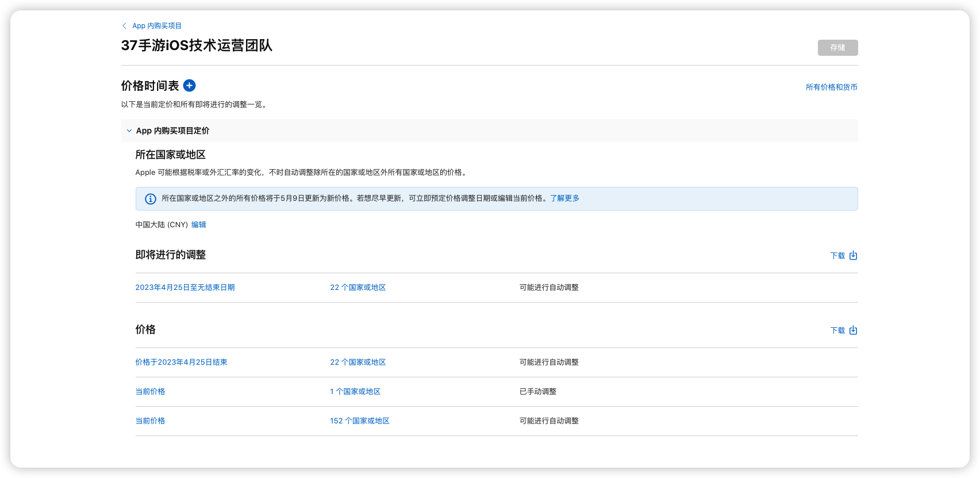Go back to App 内购买项目
This screenshot has width=980, height=478.
point(157,26)
